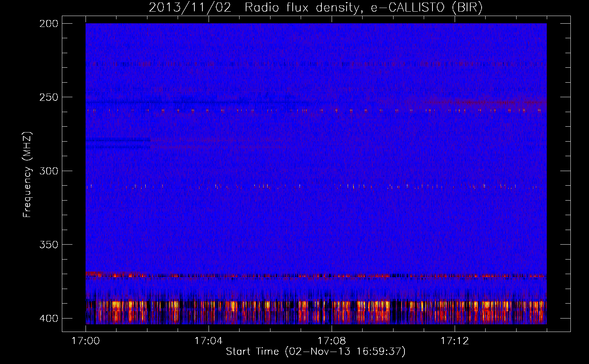Click the 200 frequency tick label
The image size is (589, 364).
pos(48,24)
